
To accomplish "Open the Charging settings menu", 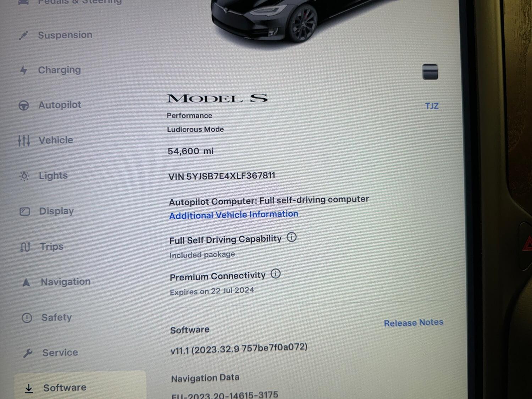I will pos(59,70).
